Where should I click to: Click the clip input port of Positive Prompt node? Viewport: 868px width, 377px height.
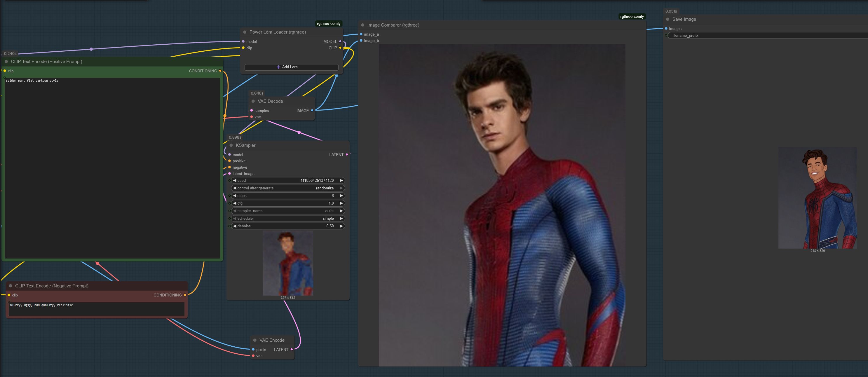pos(5,71)
